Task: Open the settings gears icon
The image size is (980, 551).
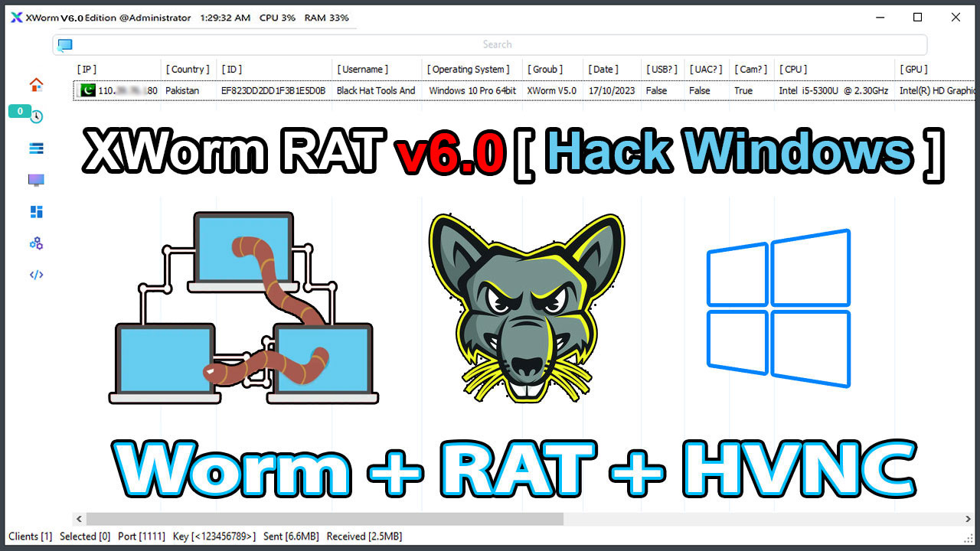Action: 35,243
